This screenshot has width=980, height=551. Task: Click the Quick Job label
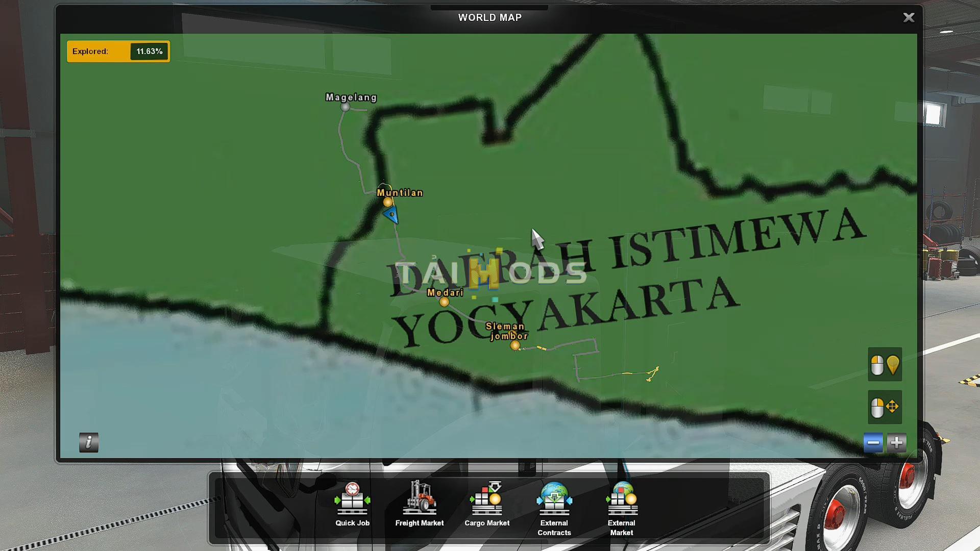(x=352, y=523)
